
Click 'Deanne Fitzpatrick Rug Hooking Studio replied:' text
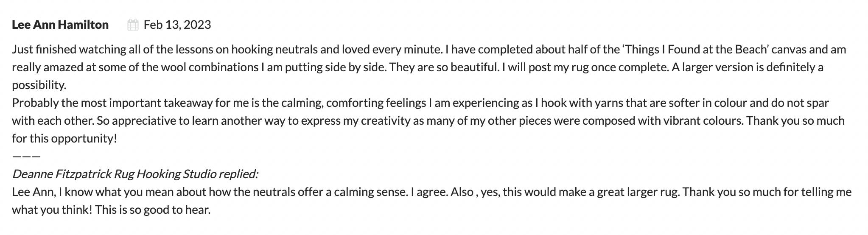click(135, 174)
